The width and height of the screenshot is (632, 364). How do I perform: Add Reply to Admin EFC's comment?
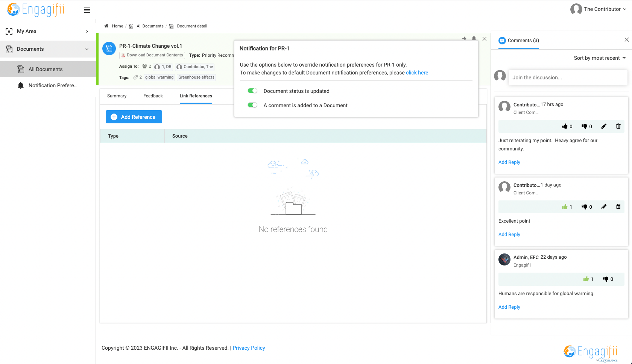pyautogui.click(x=509, y=307)
